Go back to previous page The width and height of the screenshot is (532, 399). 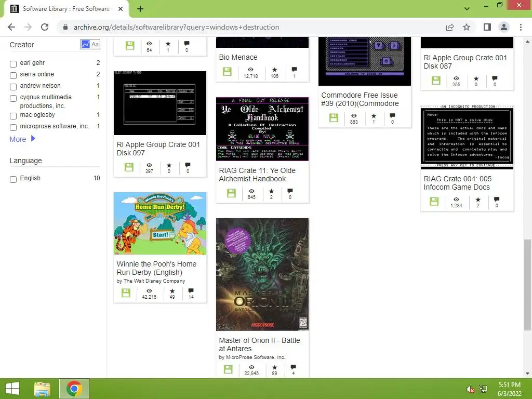11,27
